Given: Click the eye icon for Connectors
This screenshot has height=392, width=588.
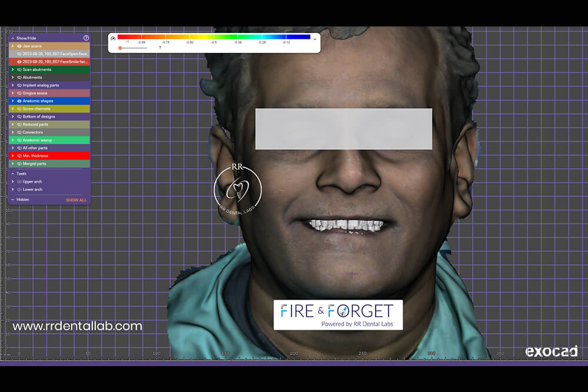Looking at the screenshot, I should [19, 132].
